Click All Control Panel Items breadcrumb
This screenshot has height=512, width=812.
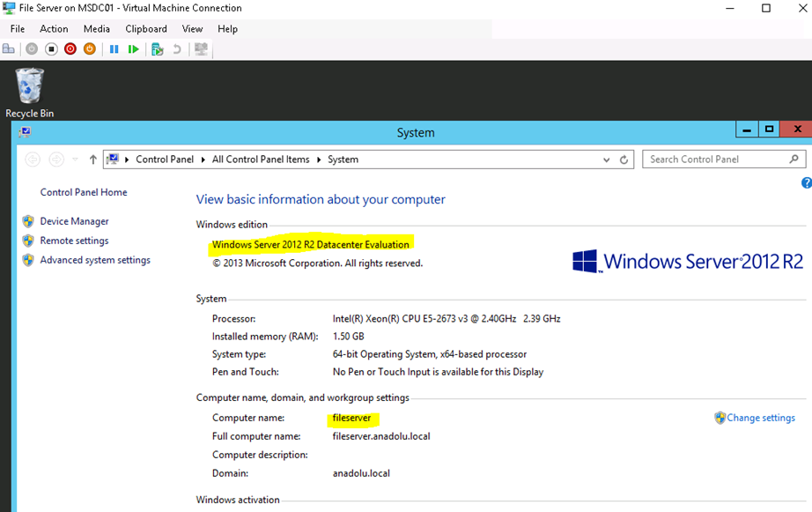[x=261, y=160]
